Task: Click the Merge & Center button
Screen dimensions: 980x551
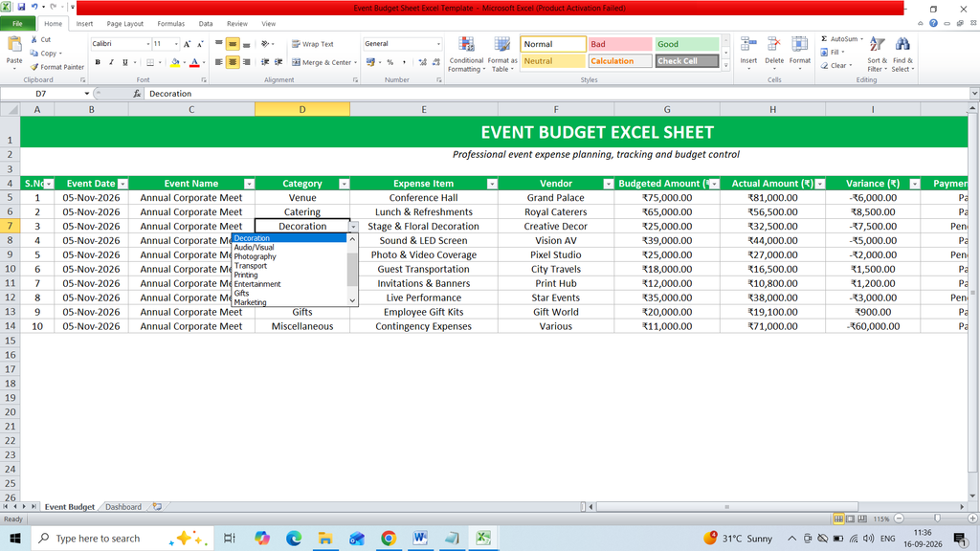Action: point(321,62)
